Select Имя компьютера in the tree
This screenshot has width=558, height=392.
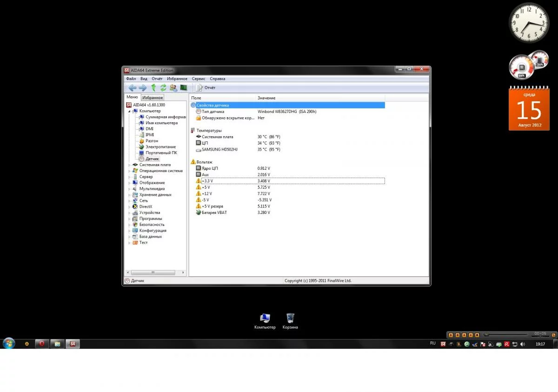(x=158, y=123)
